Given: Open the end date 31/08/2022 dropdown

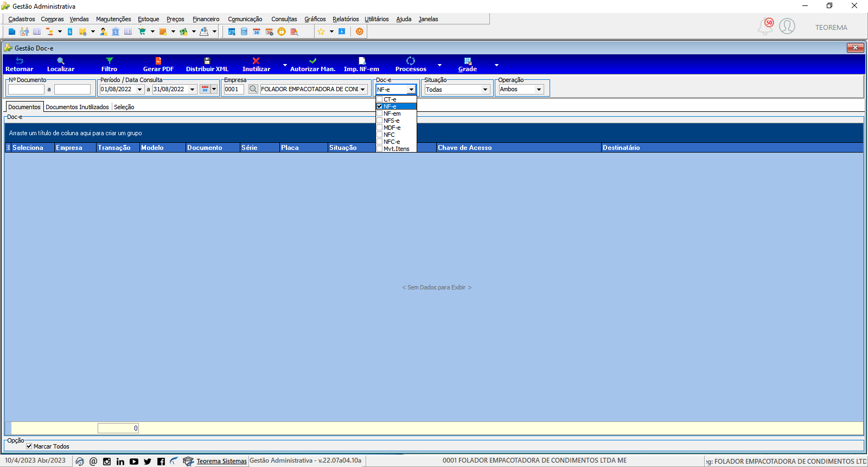Looking at the screenshot, I should pos(193,90).
